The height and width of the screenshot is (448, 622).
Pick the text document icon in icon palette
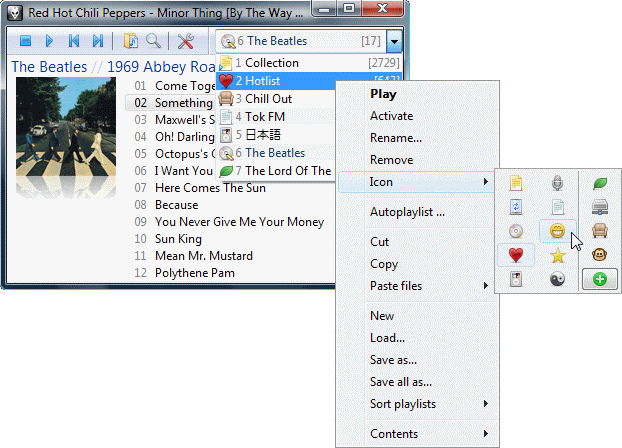click(x=557, y=207)
